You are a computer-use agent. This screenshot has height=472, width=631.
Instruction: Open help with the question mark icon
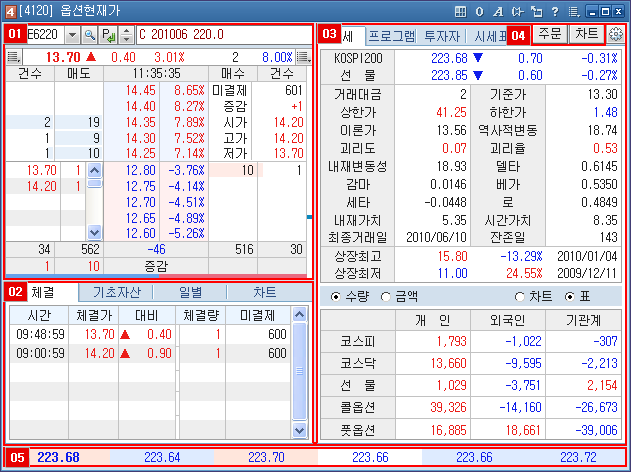coord(555,10)
